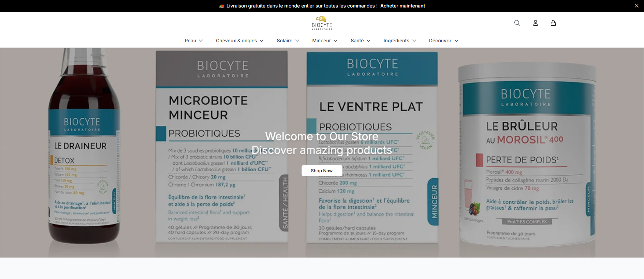Click the Welcome to Our Store heading
The width and height of the screenshot is (644, 279).
click(x=322, y=136)
